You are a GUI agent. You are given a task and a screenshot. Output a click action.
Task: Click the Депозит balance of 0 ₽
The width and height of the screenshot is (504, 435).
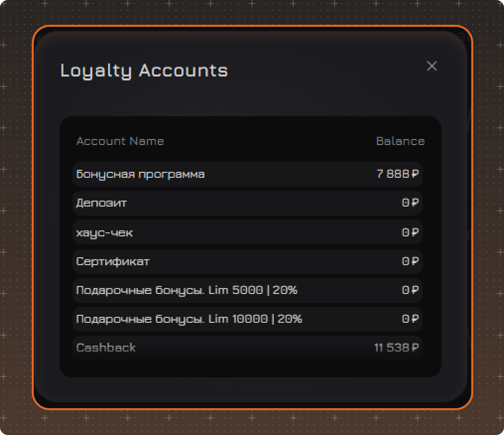pyautogui.click(x=410, y=203)
